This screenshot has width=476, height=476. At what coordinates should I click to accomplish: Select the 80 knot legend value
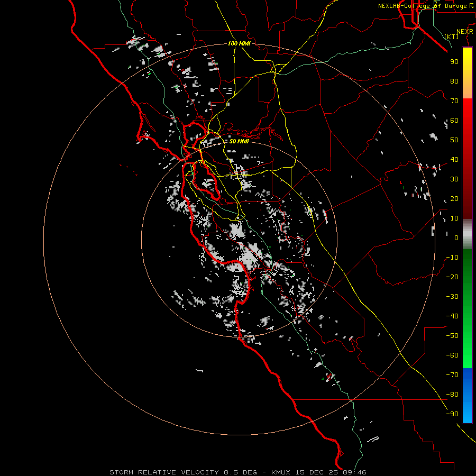click(x=454, y=81)
